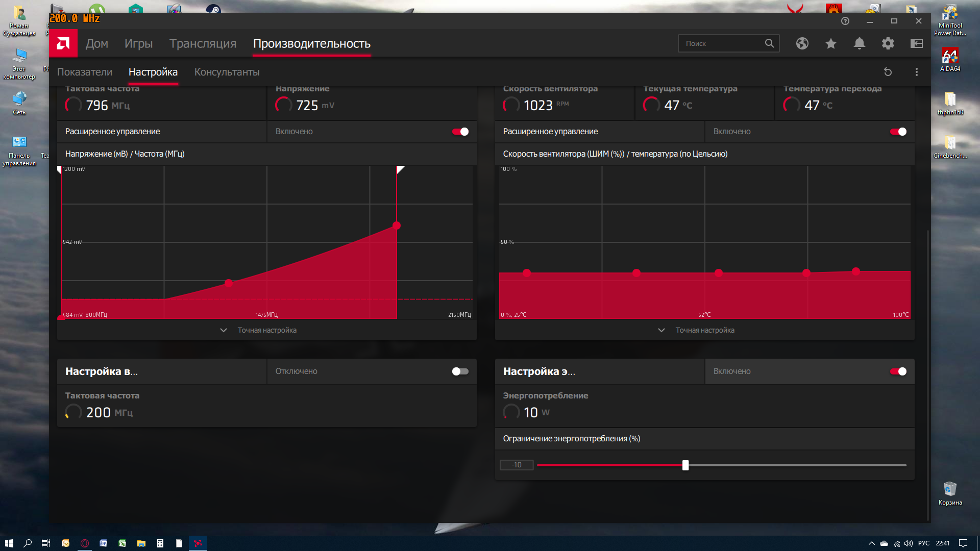Open the Консультанты sub-tab

pyautogui.click(x=227, y=72)
